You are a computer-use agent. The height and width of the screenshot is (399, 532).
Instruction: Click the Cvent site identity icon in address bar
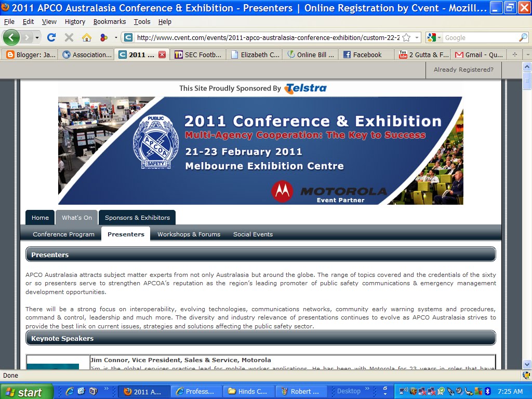[128, 37]
